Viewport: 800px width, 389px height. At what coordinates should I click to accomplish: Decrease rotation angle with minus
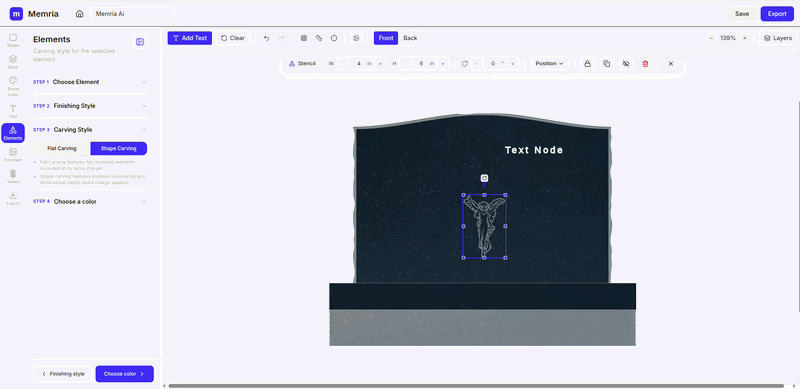pyautogui.click(x=477, y=63)
